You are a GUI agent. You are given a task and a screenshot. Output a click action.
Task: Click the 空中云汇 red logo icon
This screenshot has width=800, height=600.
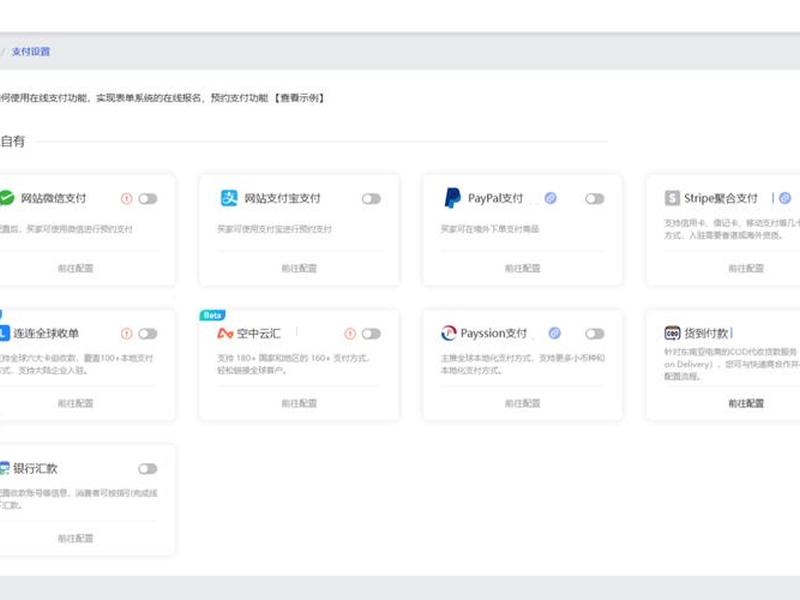click(225, 334)
